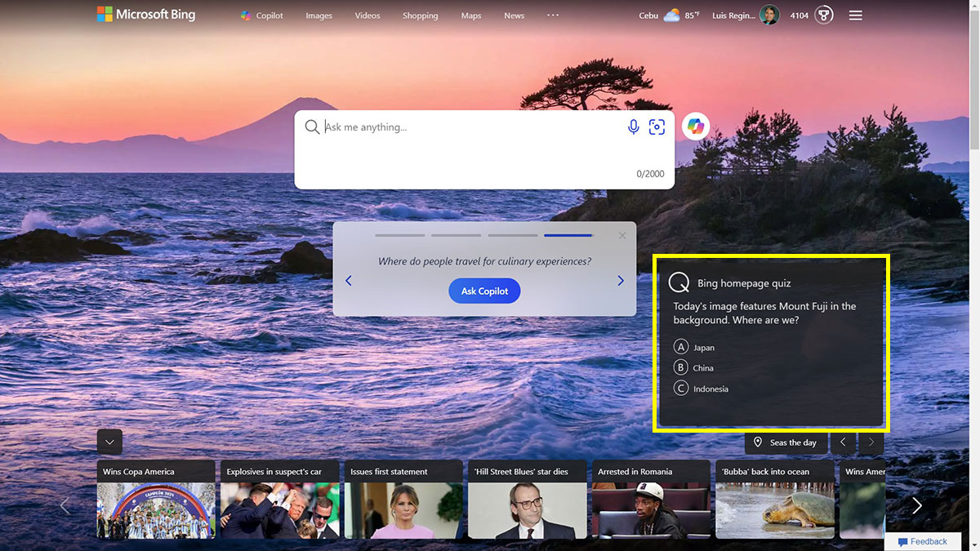
Task: Open visual search camera icon
Action: tap(657, 127)
